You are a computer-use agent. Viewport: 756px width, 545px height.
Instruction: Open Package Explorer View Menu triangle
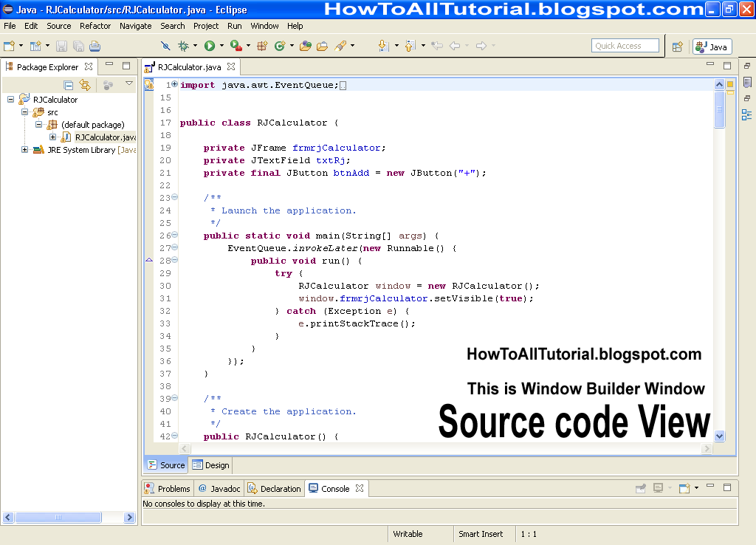(x=129, y=83)
